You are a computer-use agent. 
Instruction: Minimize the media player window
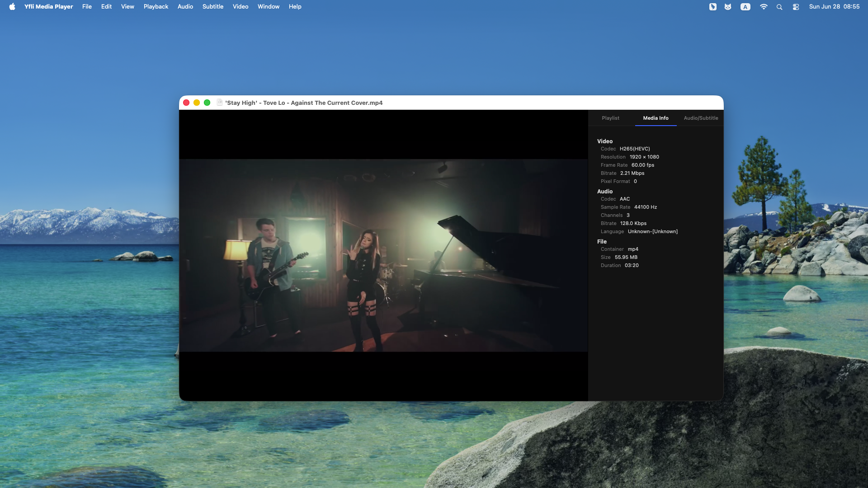[x=197, y=103]
